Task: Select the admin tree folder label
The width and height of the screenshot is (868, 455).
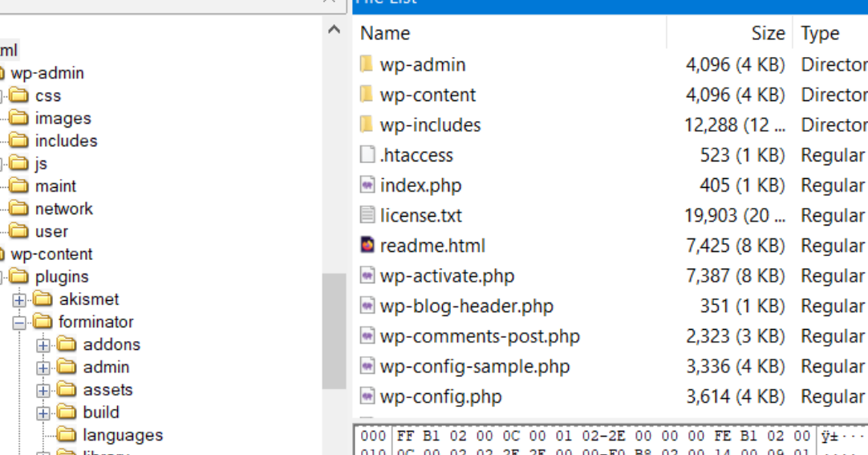Action: [106, 368]
